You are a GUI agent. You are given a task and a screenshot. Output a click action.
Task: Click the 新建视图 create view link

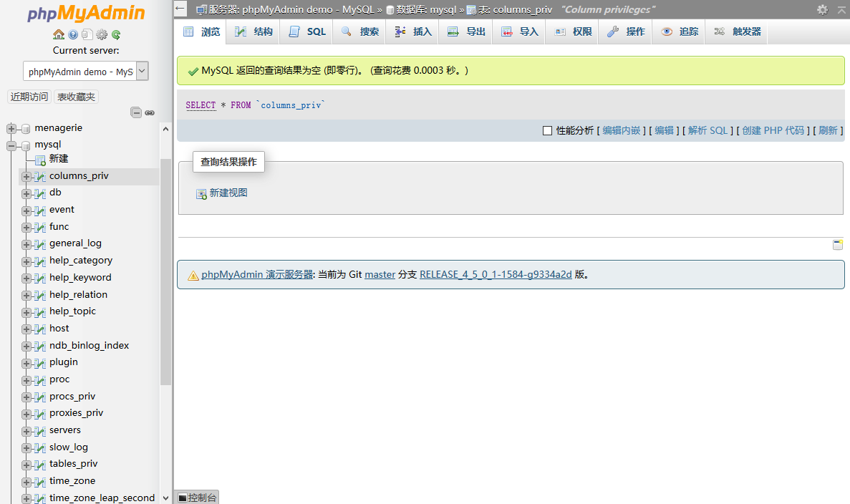coord(228,193)
